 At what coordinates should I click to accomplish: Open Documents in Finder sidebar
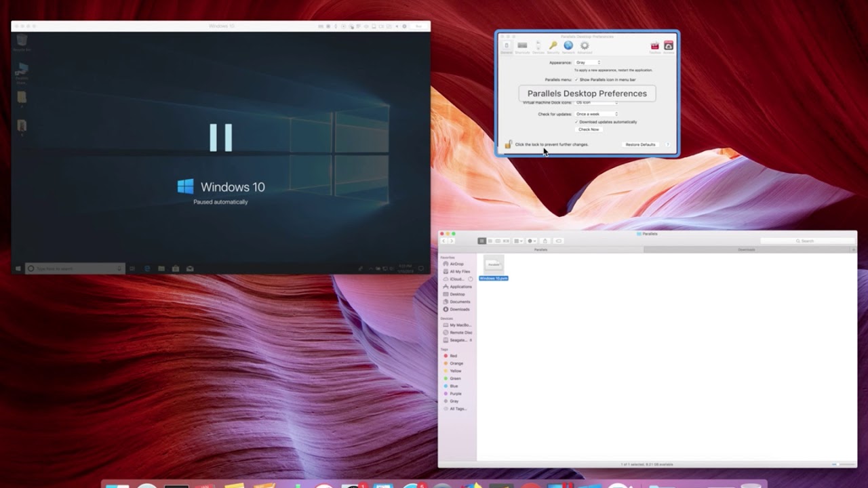click(457, 302)
